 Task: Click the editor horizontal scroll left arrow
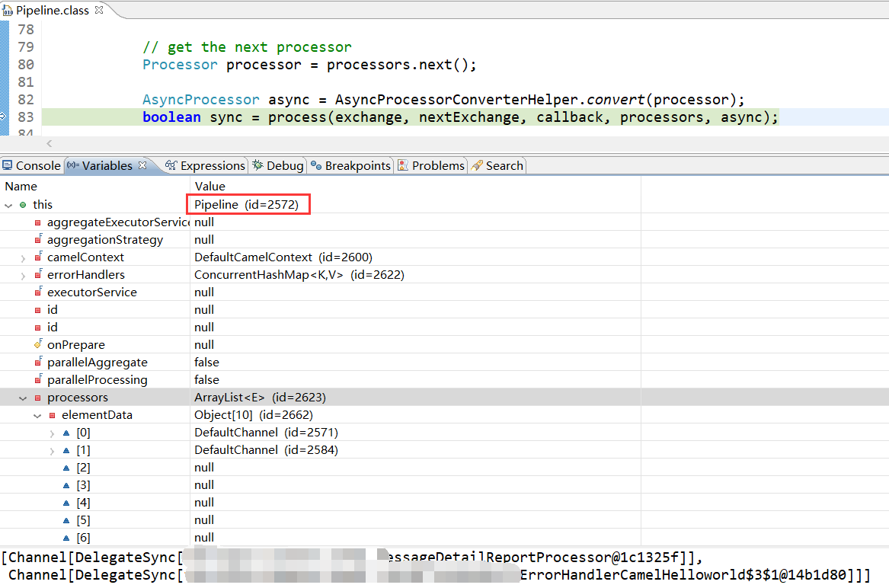coord(50,143)
